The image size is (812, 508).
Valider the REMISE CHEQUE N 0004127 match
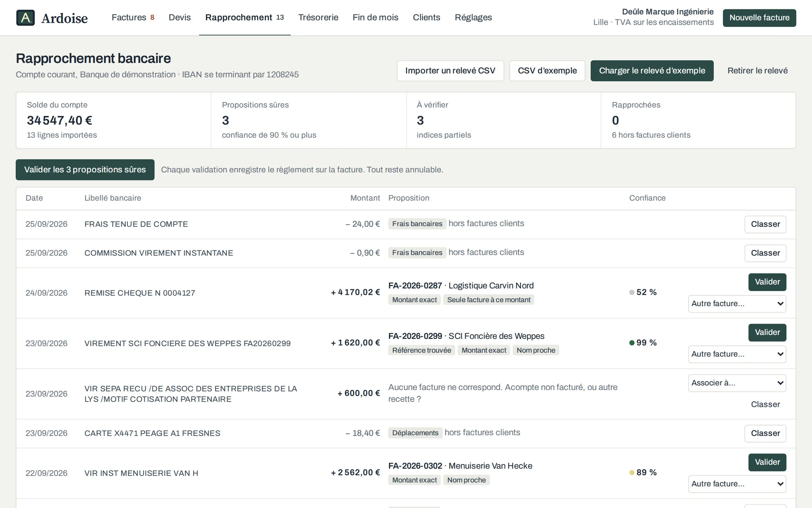pos(767,282)
